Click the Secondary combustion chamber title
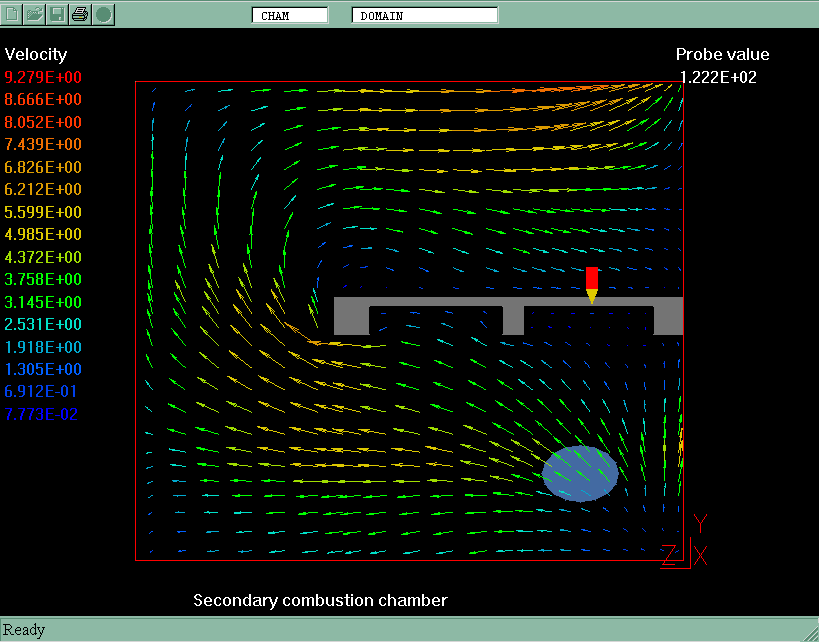 (320, 600)
